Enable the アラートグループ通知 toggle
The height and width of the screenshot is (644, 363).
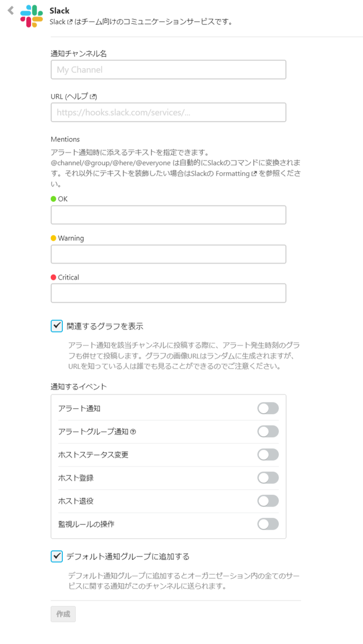tap(268, 431)
